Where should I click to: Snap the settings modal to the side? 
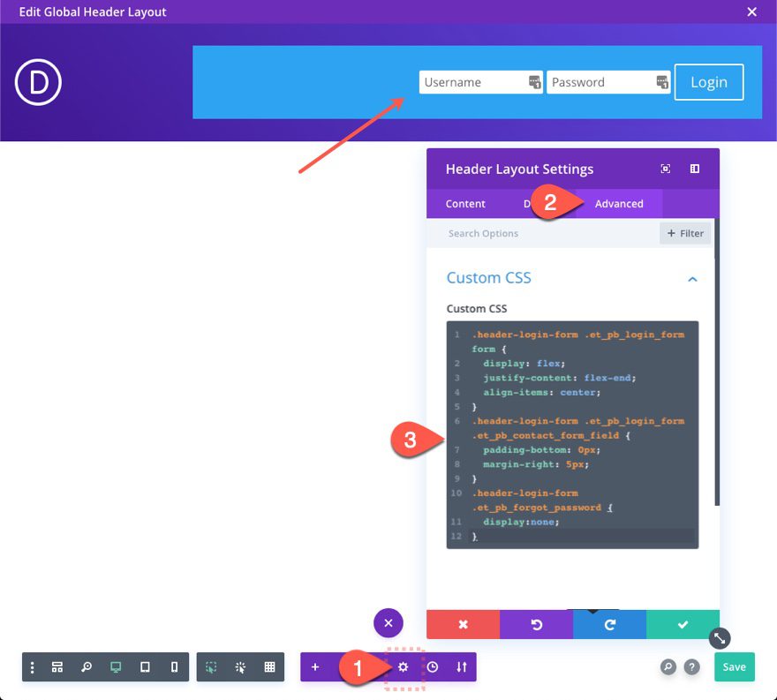coord(694,169)
